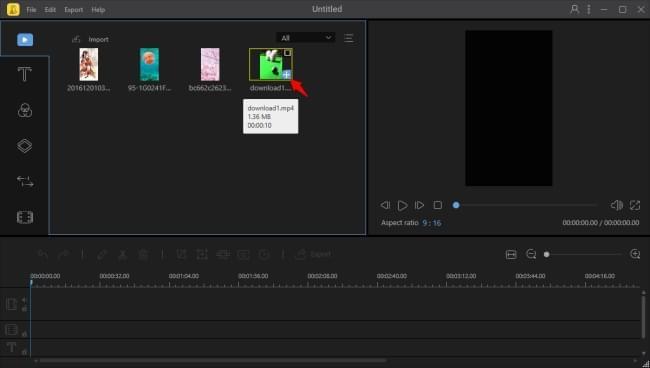Viewport: 650px width, 368px height.
Task: Click the timeline horizontal scrollbar
Action: point(212,361)
